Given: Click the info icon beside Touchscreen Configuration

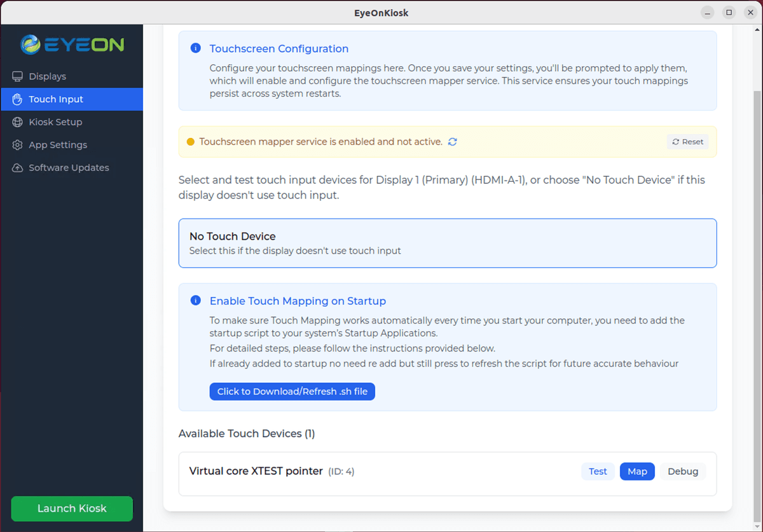Looking at the screenshot, I should tap(196, 48).
